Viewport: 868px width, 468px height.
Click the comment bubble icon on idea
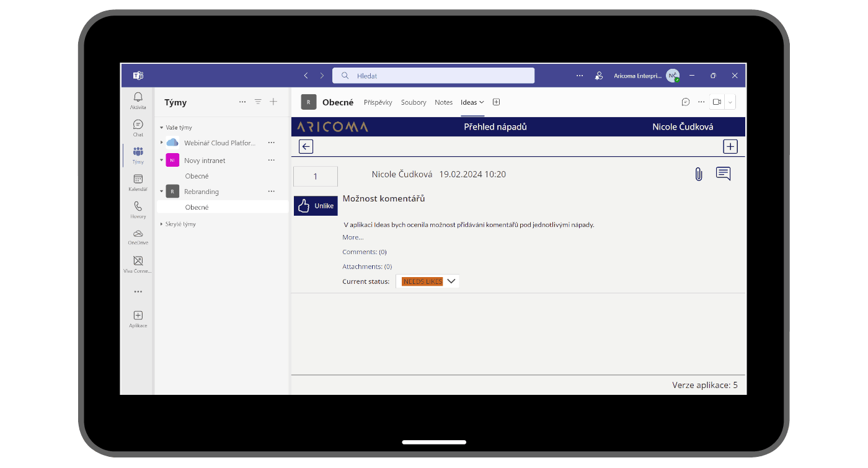tap(723, 174)
